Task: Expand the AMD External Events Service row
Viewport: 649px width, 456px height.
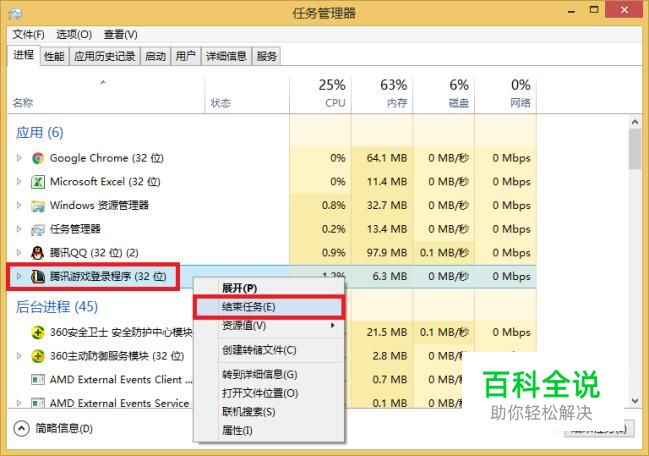Action: (x=19, y=402)
